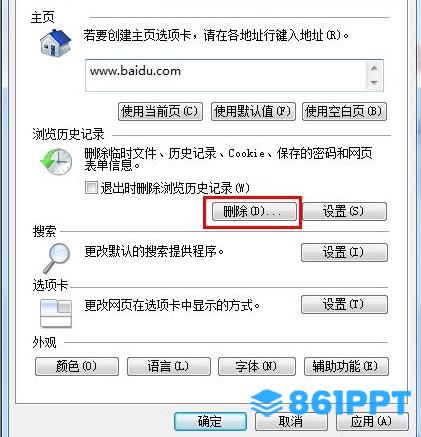Open the 语言(L) languages dialog
This screenshot has height=437, width=421.
tap(169, 367)
